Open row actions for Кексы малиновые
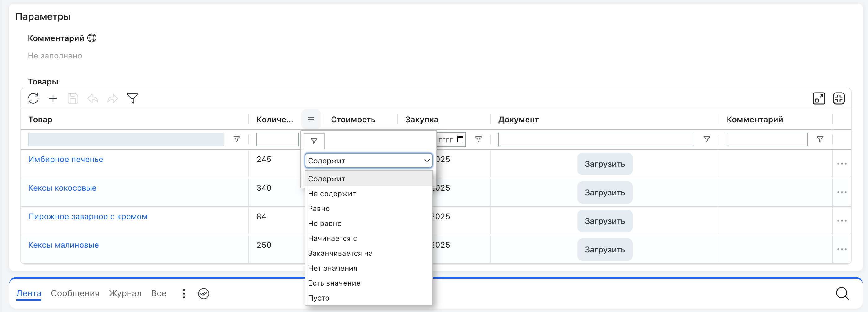 point(842,250)
